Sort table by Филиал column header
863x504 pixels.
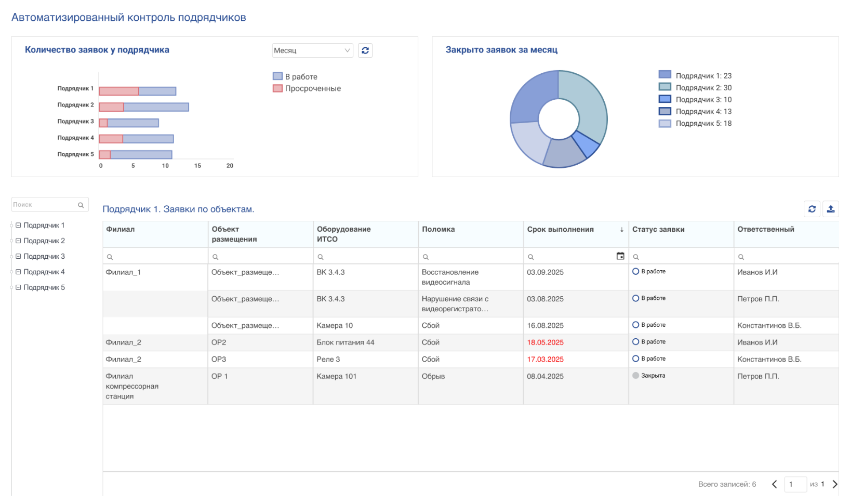point(121,230)
